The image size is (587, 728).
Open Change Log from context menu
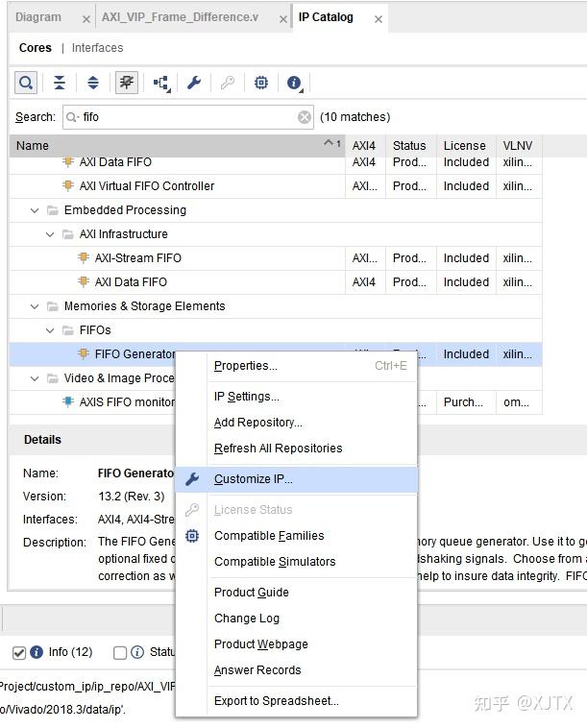coord(296,619)
